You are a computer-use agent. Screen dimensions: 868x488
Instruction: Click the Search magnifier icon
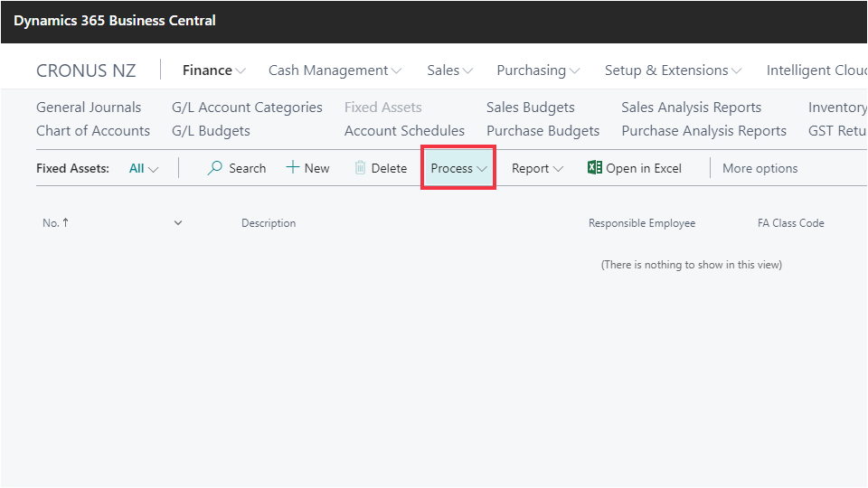214,168
